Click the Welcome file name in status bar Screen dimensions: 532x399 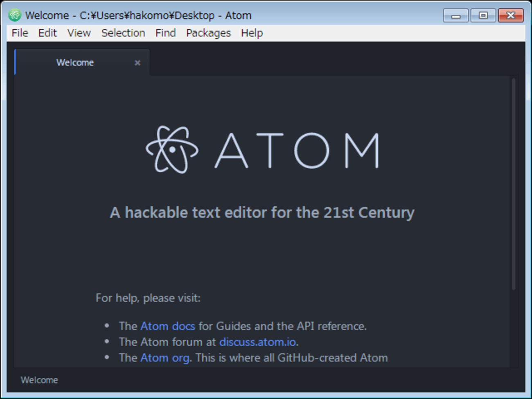pos(39,380)
